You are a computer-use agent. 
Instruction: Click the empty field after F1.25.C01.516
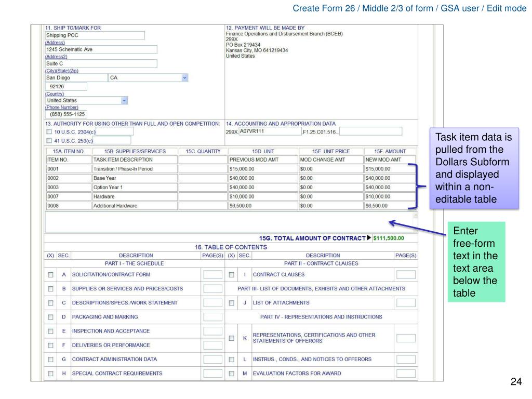coord(371,131)
